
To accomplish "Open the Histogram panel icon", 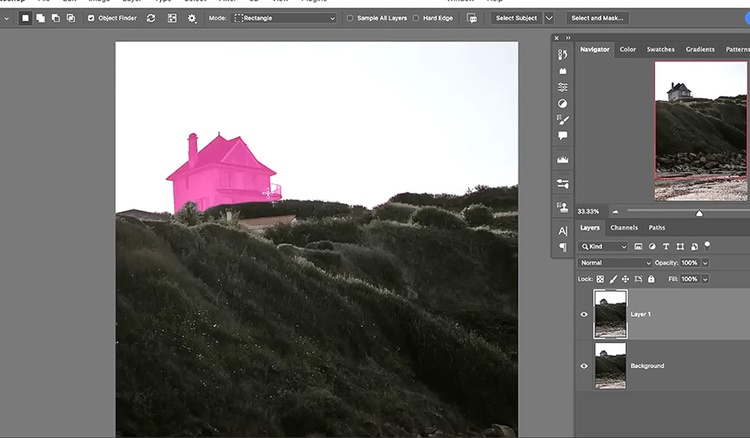I will [563, 160].
